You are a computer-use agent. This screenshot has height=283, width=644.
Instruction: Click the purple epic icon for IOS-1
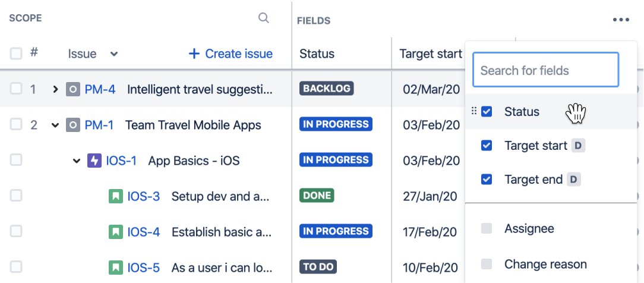pyautogui.click(x=94, y=161)
